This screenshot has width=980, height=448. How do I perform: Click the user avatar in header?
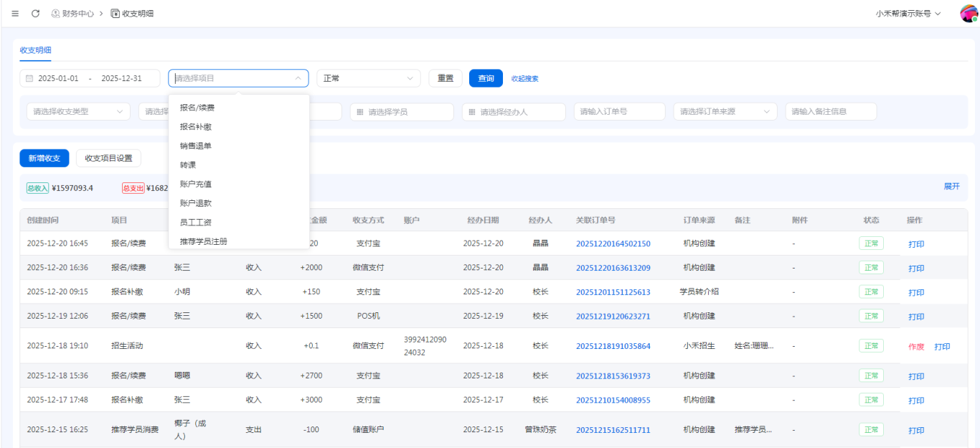(x=969, y=14)
